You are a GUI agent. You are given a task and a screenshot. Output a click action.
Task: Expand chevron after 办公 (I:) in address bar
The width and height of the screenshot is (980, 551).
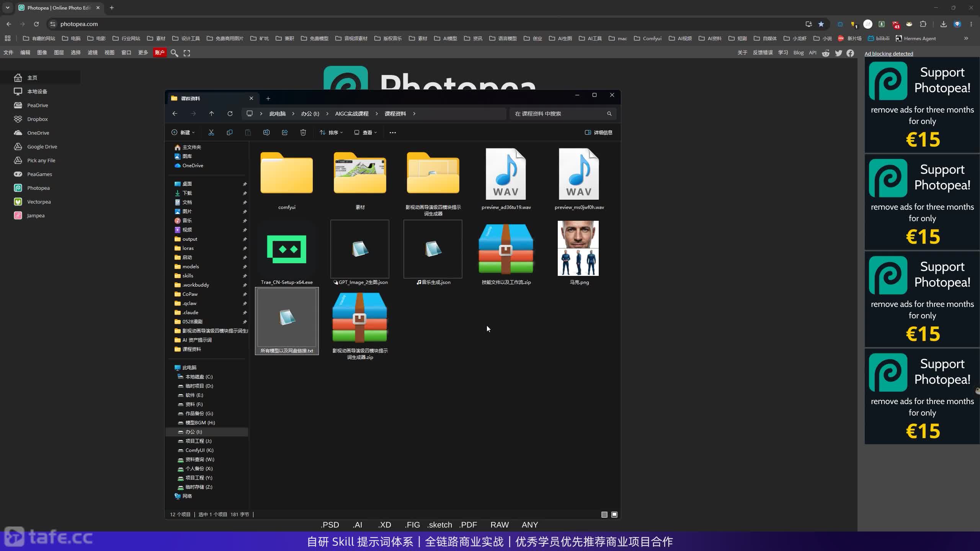pos(327,114)
